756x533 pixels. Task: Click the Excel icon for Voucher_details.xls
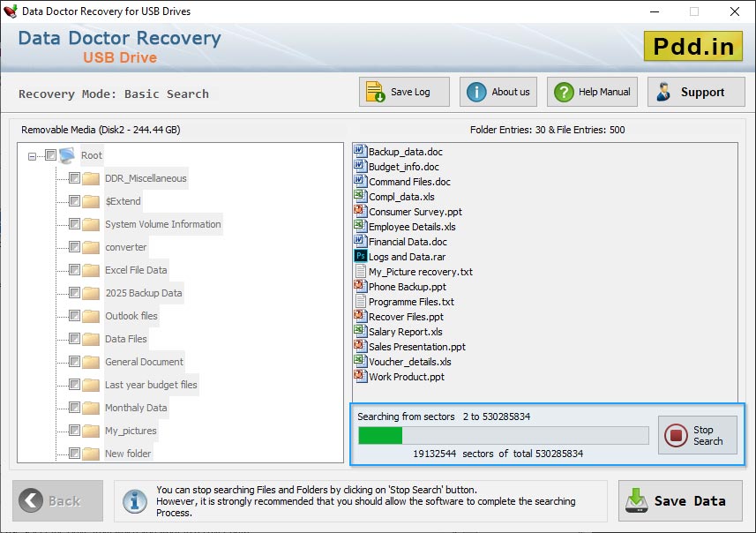(x=360, y=361)
